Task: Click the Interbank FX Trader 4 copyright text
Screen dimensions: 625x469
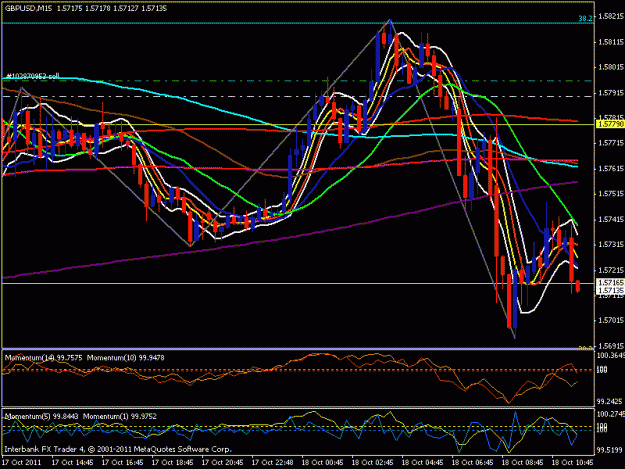Action: (118, 449)
